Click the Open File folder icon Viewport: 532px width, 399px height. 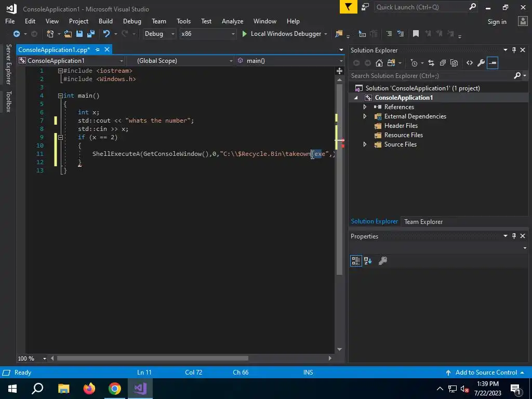pos(68,34)
